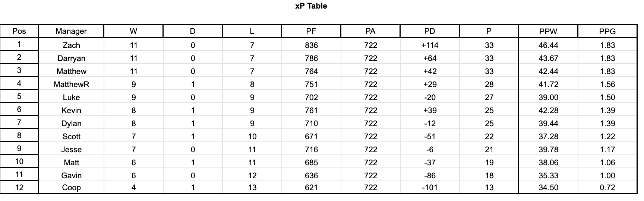Click the PPW column header
Viewport: 644px width, 201px height.
pyautogui.click(x=548, y=31)
